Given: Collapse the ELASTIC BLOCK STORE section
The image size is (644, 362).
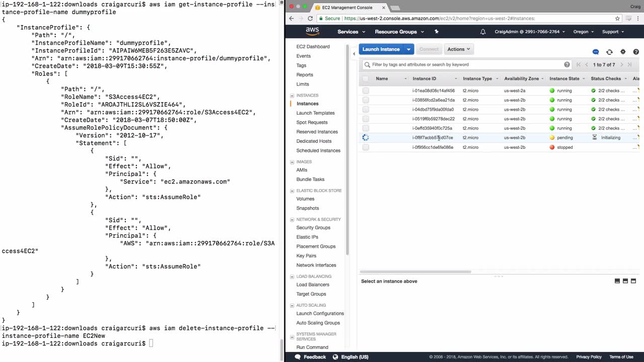Looking at the screenshot, I should coord(292,191).
